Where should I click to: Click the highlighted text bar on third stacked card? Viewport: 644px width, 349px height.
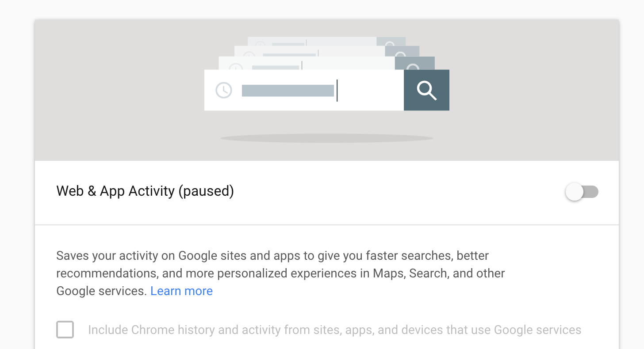[289, 55]
